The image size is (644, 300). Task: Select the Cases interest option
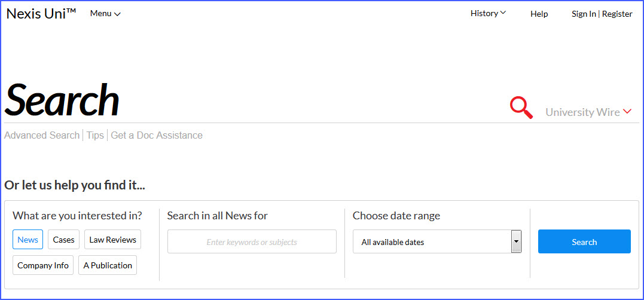tap(63, 240)
